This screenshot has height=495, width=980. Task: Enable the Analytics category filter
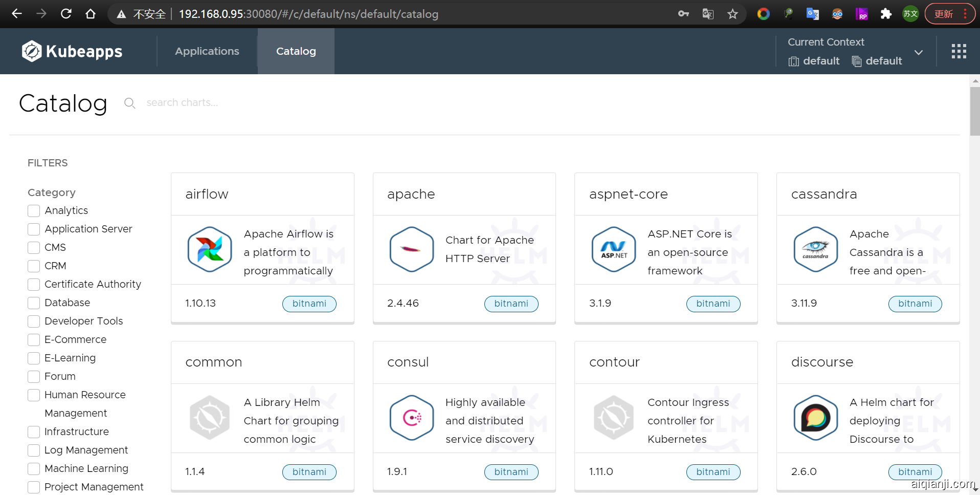[34, 211]
